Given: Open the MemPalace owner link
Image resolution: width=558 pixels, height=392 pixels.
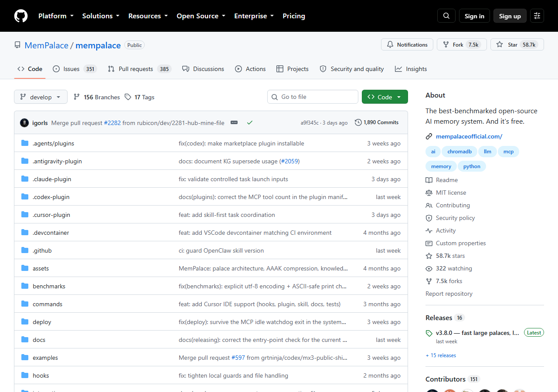Looking at the screenshot, I should coord(47,45).
